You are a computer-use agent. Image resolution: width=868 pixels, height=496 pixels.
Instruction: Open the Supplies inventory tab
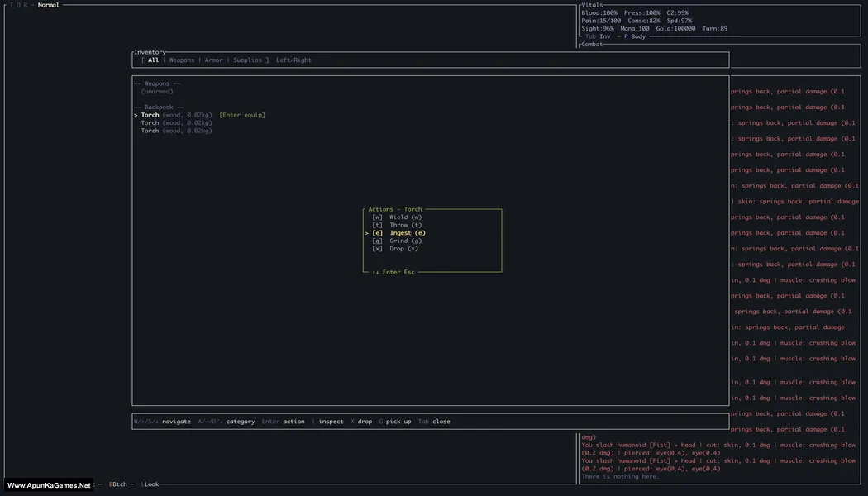click(247, 60)
